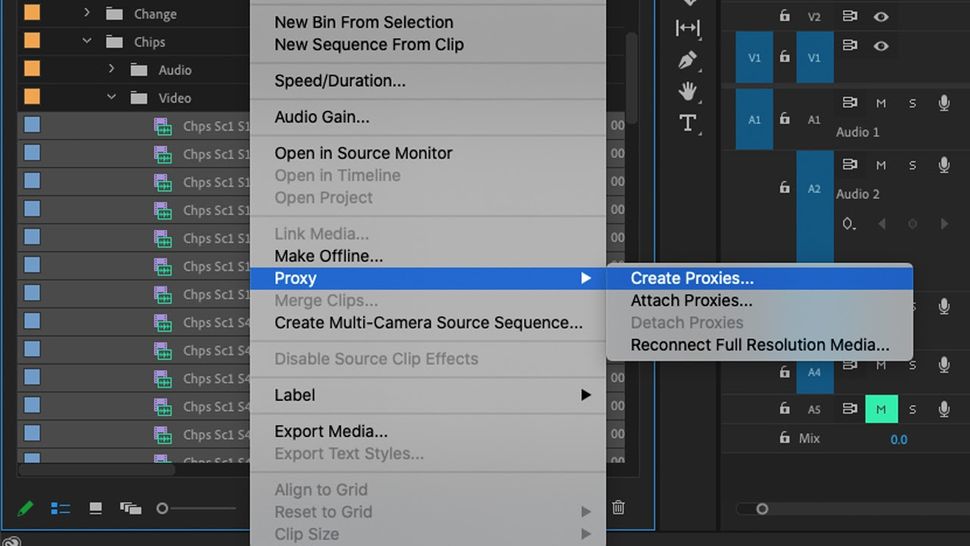Click the green pencil writable project icon
The height and width of the screenshot is (546, 970).
point(25,508)
